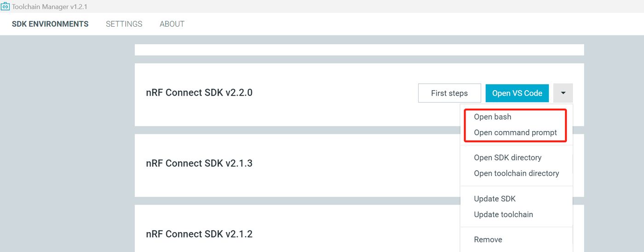644x252 pixels.
Task: Click Update SDK in the dropdown menu
Action: (494, 199)
